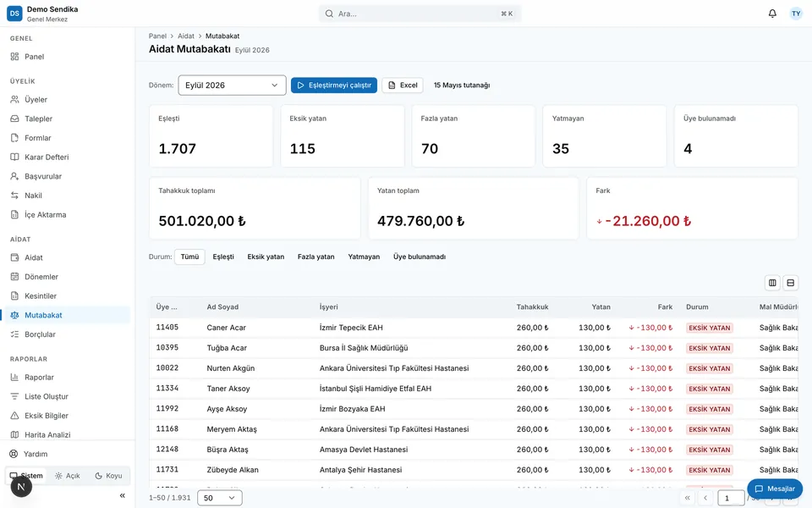Go to previous table page
The height and width of the screenshot is (508, 812).
(705, 498)
